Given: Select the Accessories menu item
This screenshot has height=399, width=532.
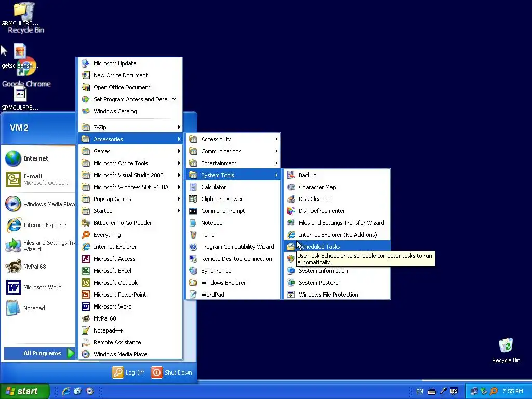Looking at the screenshot, I should pyautogui.click(x=130, y=139).
